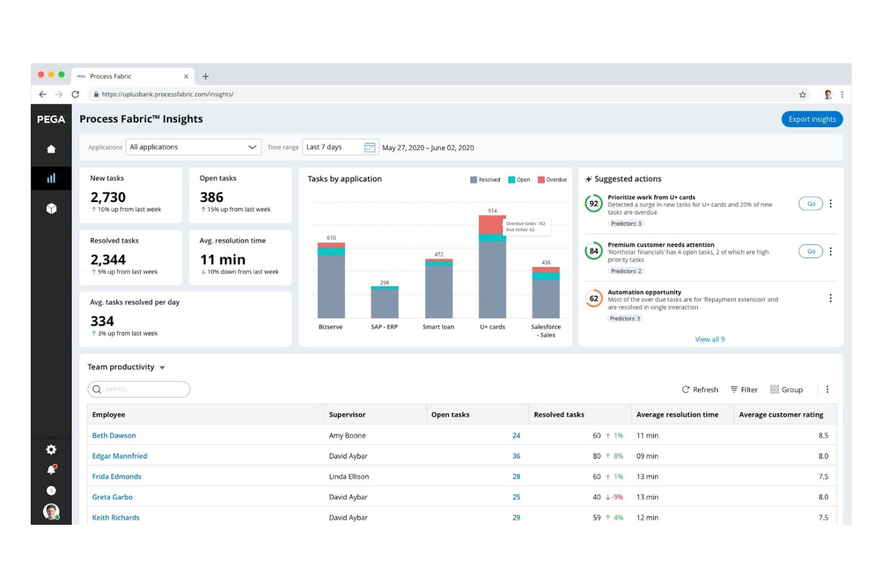The image size is (882, 588).
Task: Open the View all 9 link
Action: click(710, 340)
